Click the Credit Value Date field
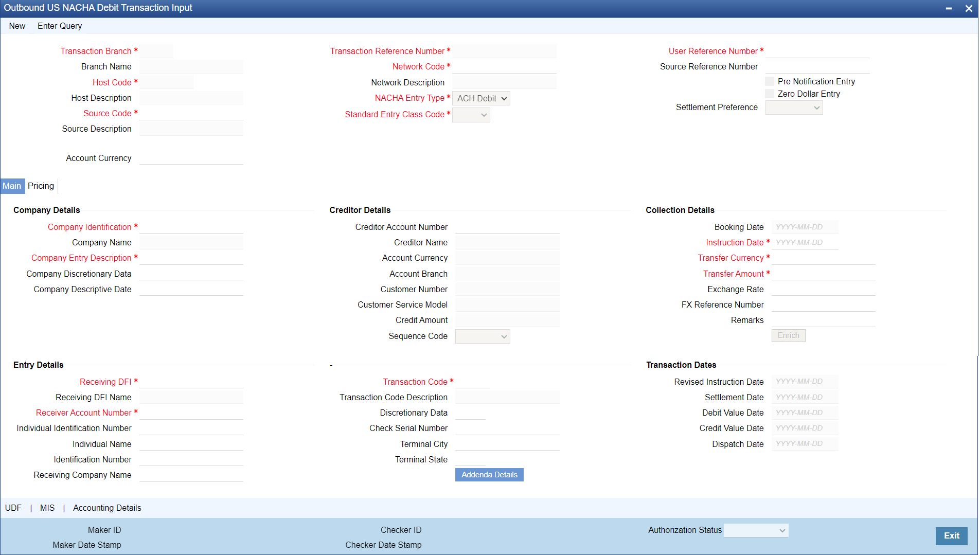Image resolution: width=980 pixels, height=555 pixels. pos(805,428)
